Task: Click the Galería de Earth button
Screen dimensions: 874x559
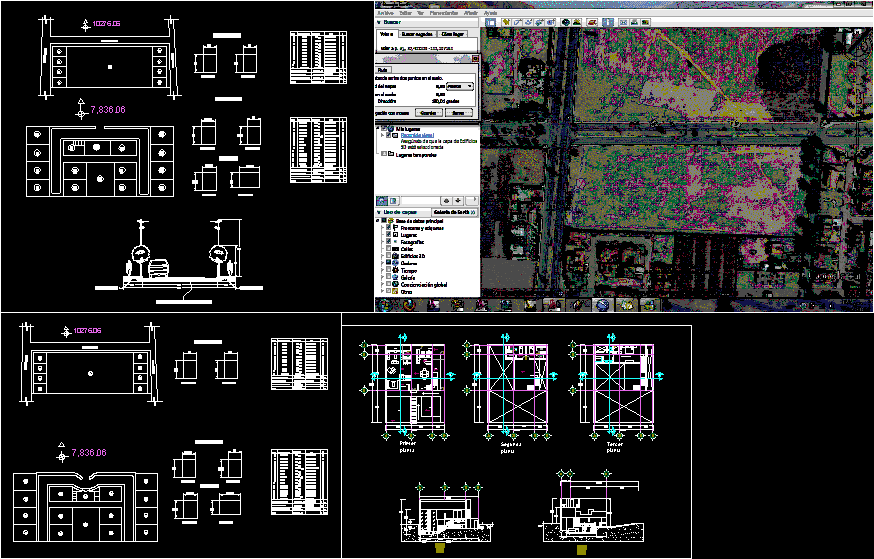Action: tap(452, 212)
